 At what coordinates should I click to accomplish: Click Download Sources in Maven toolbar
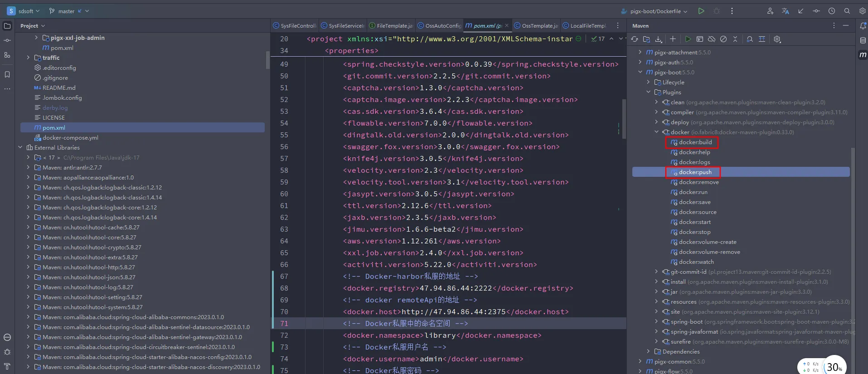click(659, 39)
